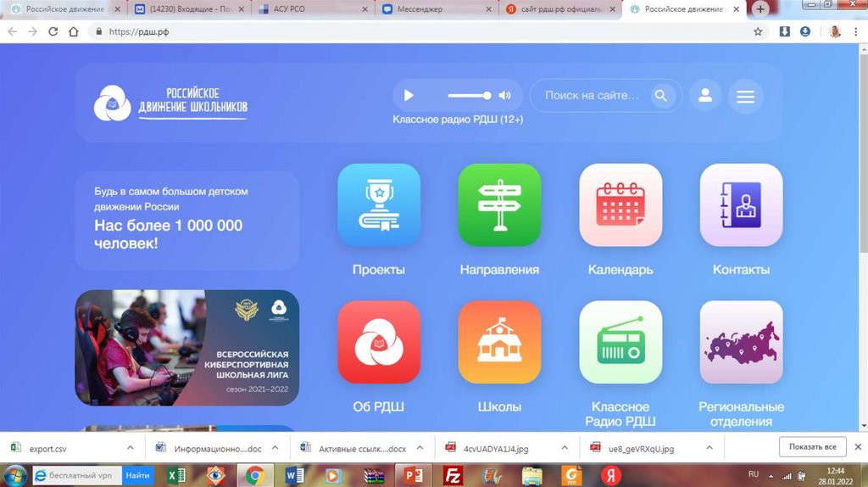Expand options for Информационно....doc download

click(x=275, y=448)
